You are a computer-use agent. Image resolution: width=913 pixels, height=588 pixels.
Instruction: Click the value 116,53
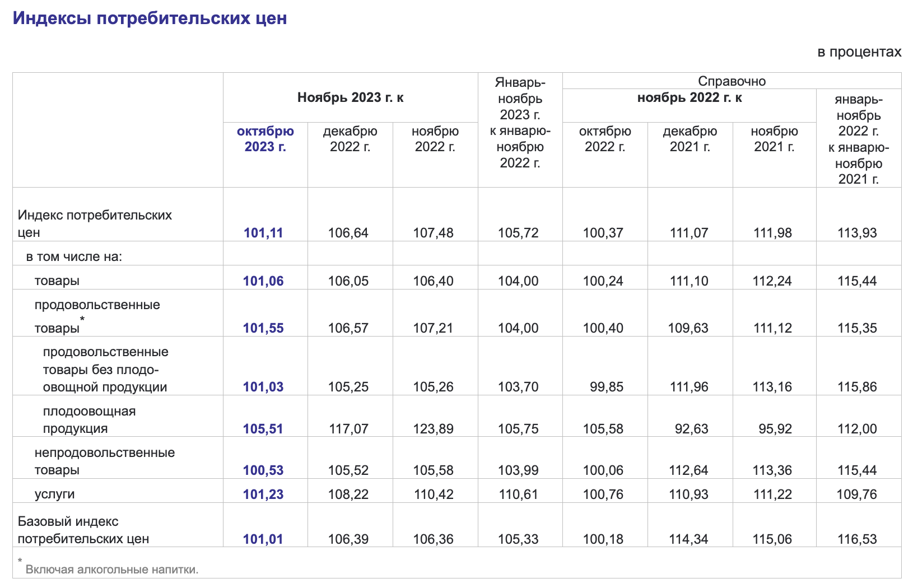pyautogui.click(x=857, y=539)
